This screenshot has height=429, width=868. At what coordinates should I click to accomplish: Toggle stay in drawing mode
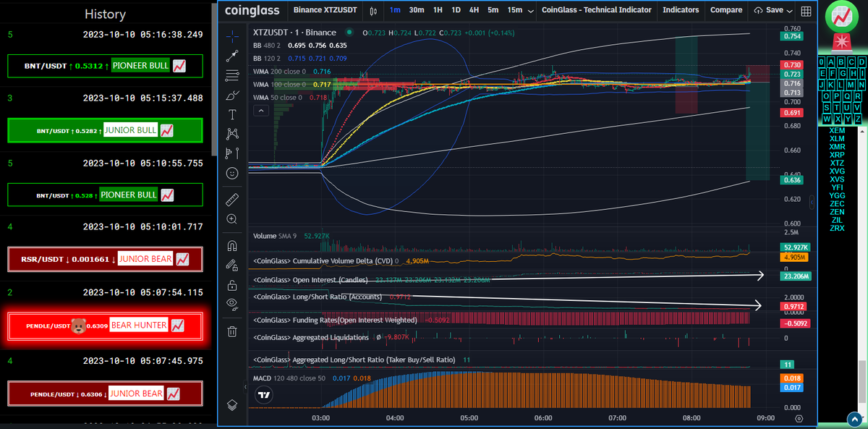coord(232,265)
